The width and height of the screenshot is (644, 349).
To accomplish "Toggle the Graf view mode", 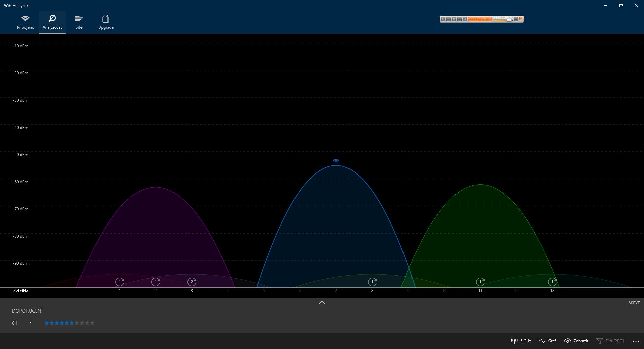I will click(x=547, y=341).
